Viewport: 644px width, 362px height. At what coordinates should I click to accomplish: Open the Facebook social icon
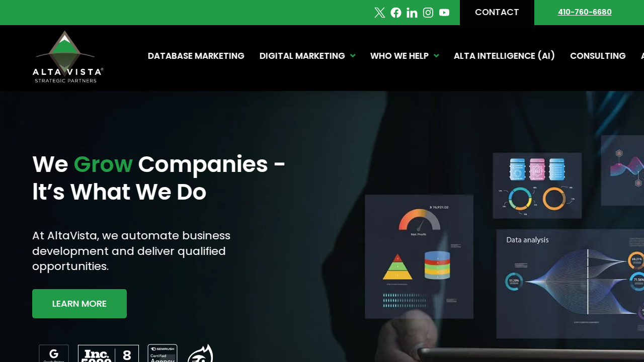click(x=396, y=13)
